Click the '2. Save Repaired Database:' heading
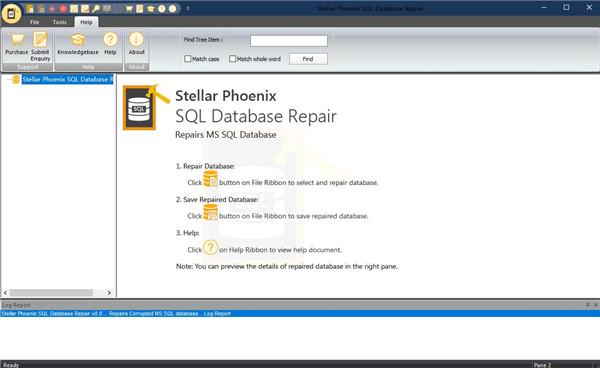 click(x=217, y=199)
